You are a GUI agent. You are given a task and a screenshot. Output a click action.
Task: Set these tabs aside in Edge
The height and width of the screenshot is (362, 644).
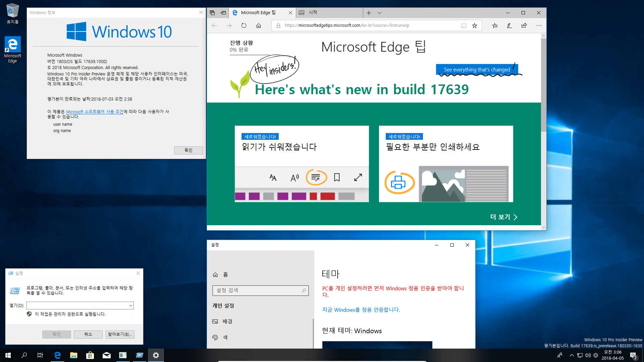tap(223, 13)
